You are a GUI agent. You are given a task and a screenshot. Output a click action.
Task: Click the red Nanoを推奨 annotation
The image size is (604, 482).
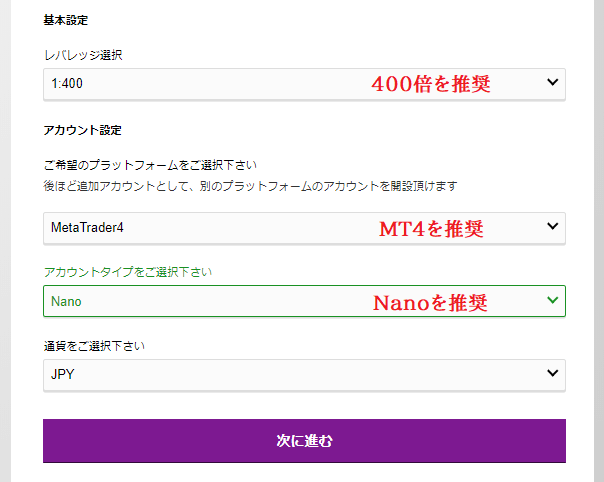pos(430,302)
